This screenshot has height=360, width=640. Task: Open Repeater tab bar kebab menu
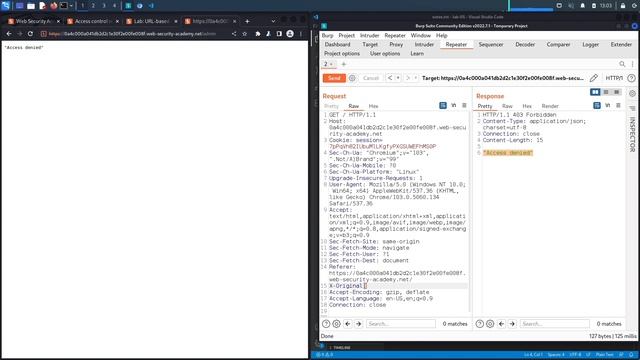[x=633, y=64]
